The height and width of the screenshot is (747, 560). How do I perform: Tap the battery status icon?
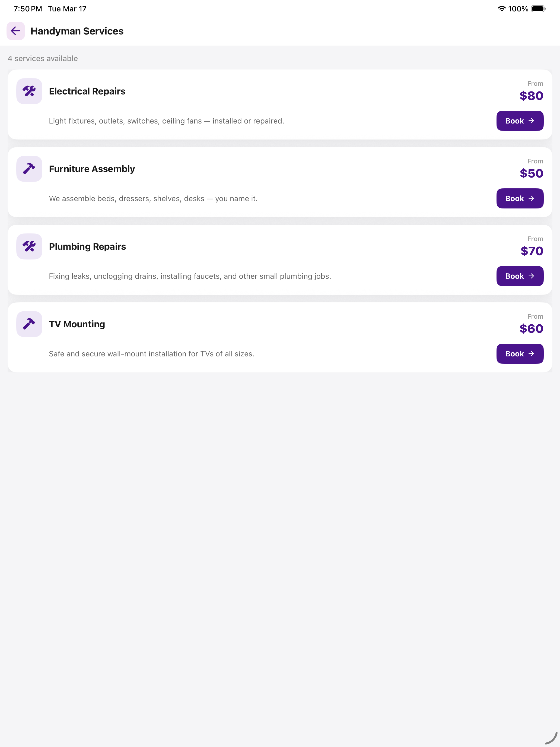pos(538,9)
